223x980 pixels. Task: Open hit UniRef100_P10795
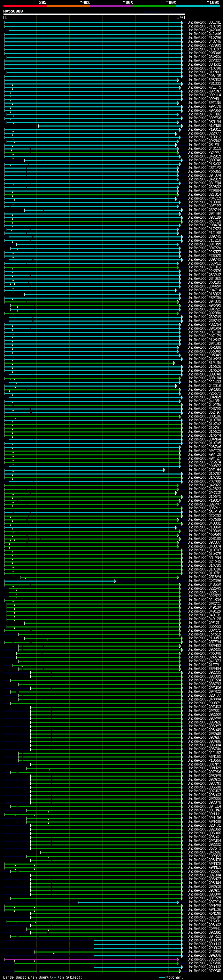pos(204,26)
